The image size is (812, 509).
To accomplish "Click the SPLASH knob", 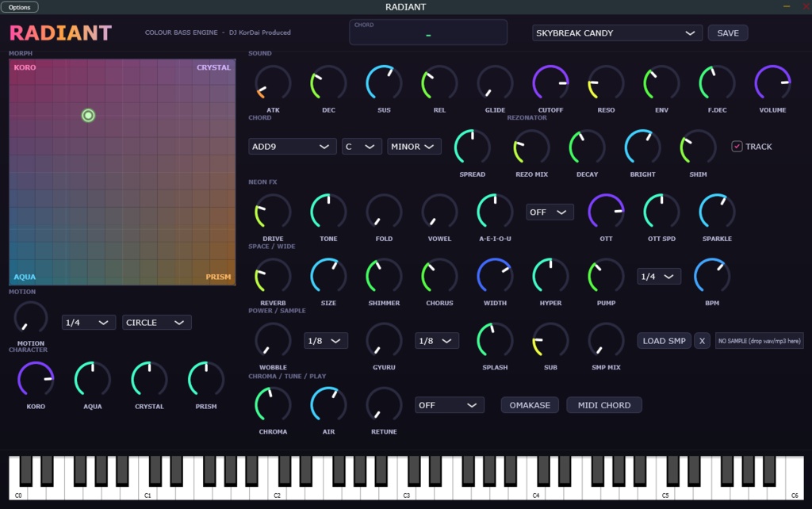I will click(495, 340).
